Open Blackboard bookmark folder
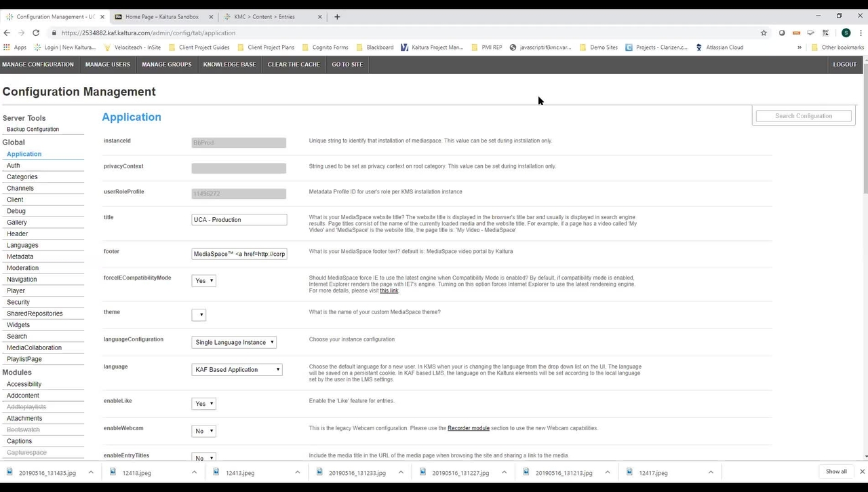 [374, 48]
